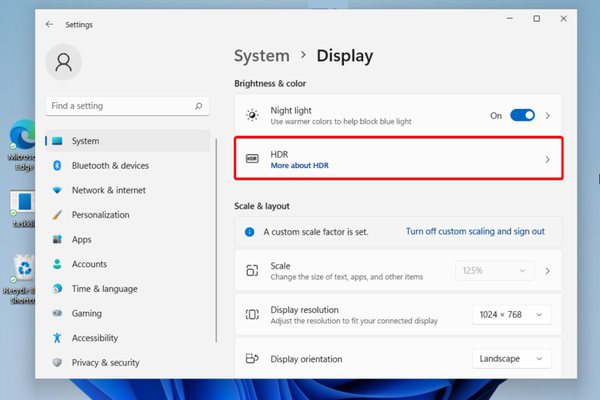Expand the HDR settings chevron
The height and width of the screenshot is (400, 600).
coord(547,159)
